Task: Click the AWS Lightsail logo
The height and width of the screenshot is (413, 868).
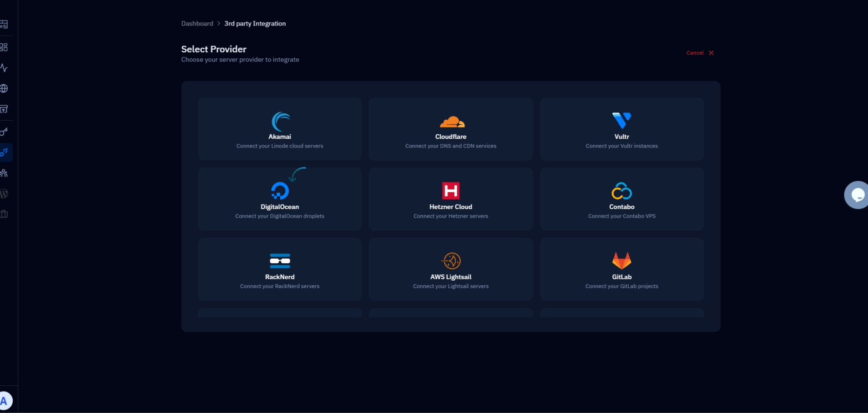Action: pyautogui.click(x=452, y=261)
